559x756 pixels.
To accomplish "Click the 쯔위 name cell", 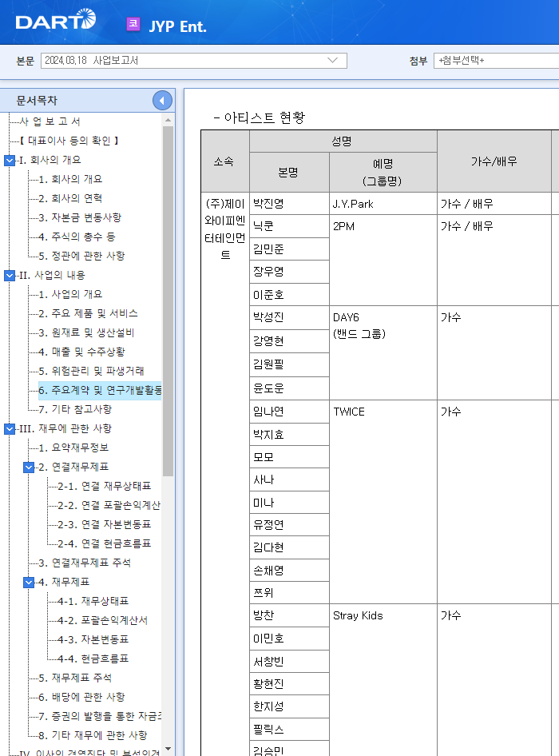I will (289, 592).
